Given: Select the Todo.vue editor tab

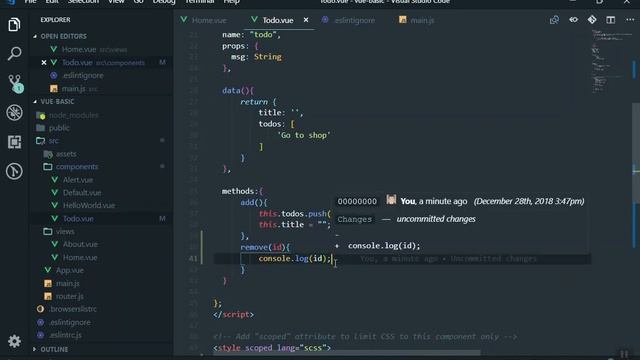Looking at the screenshot, I should [x=278, y=20].
